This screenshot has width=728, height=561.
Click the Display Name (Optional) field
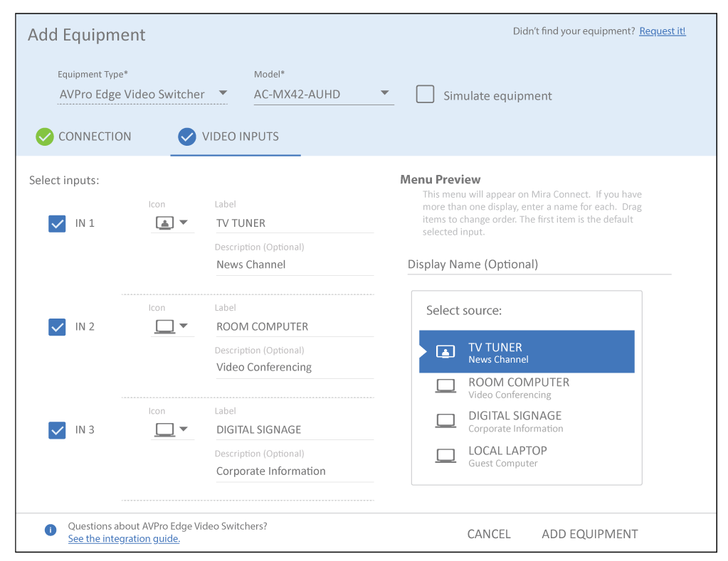point(539,265)
